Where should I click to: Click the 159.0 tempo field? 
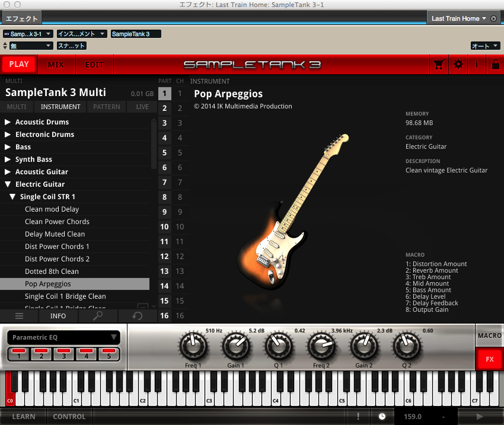tap(413, 417)
